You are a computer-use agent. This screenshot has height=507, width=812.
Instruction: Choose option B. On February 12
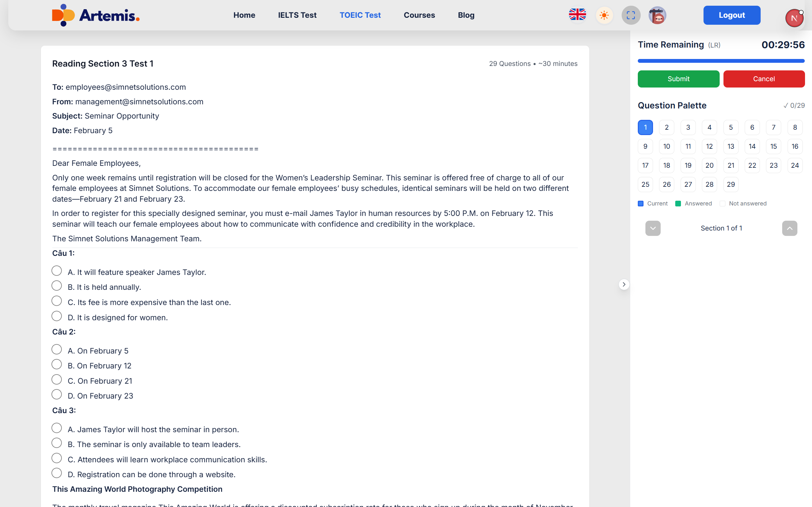(x=57, y=365)
